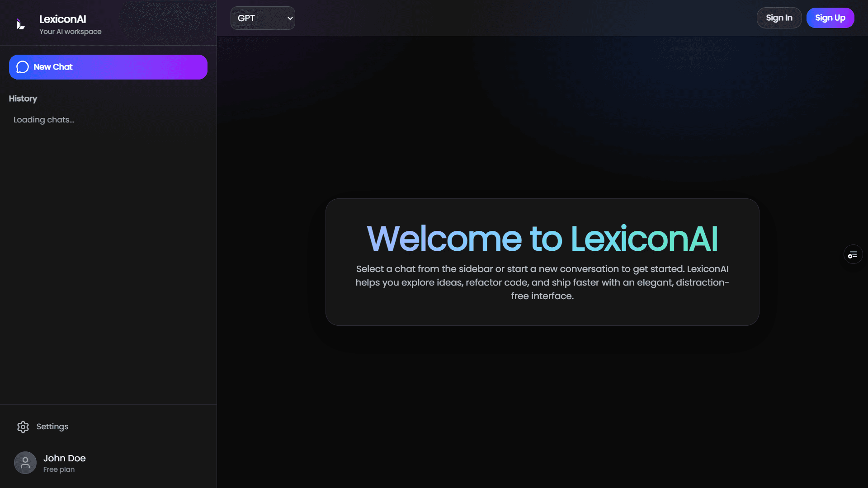868x488 pixels.
Task: Click the History section header
Action: point(23,99)
